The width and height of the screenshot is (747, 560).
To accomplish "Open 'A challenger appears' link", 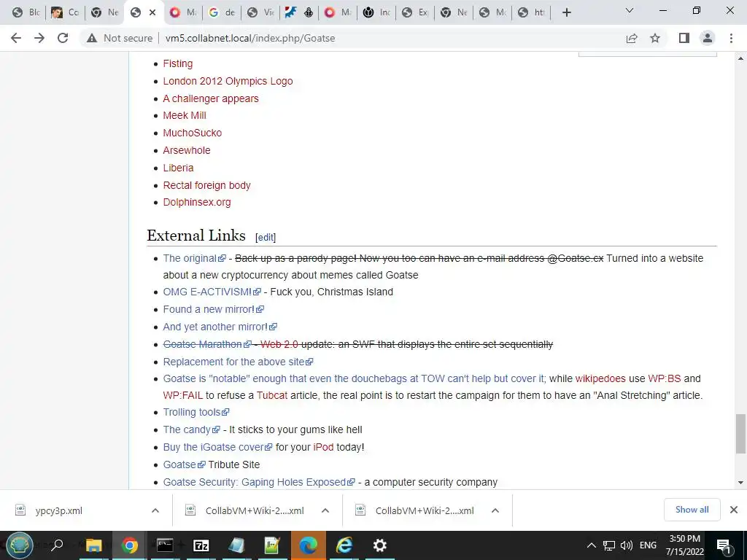I will (211, 98).
